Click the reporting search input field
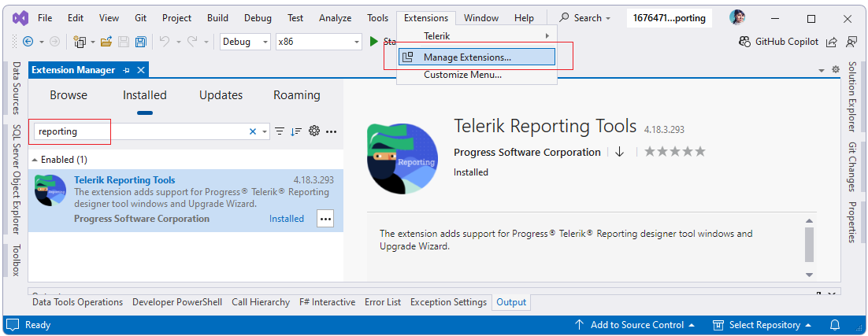This screenshot has height=336, width=868. 142,131
